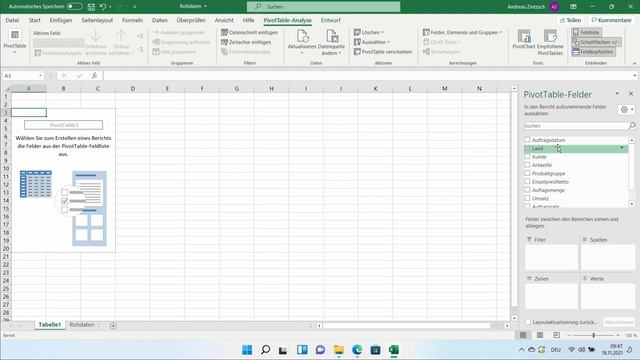640x360 pixels.
Task: Switch to the Daten tab
Action: (x=160, y=20)
